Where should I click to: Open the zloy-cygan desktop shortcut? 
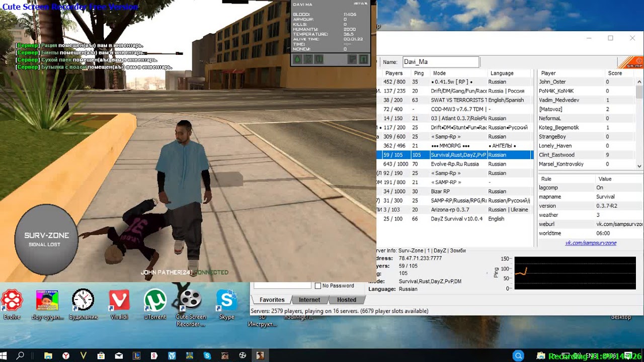coord(47,304)
